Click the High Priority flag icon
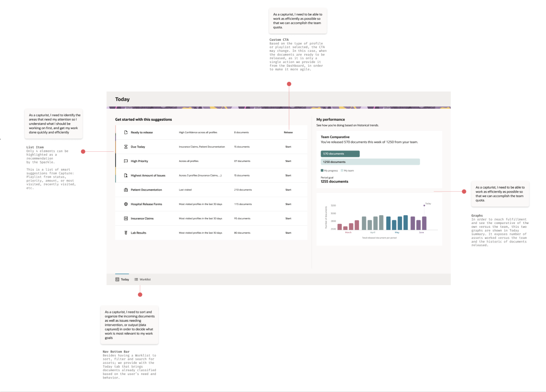The width and height of the screenshot is (546, 392). pyautogui.click(x=126, y=161)
